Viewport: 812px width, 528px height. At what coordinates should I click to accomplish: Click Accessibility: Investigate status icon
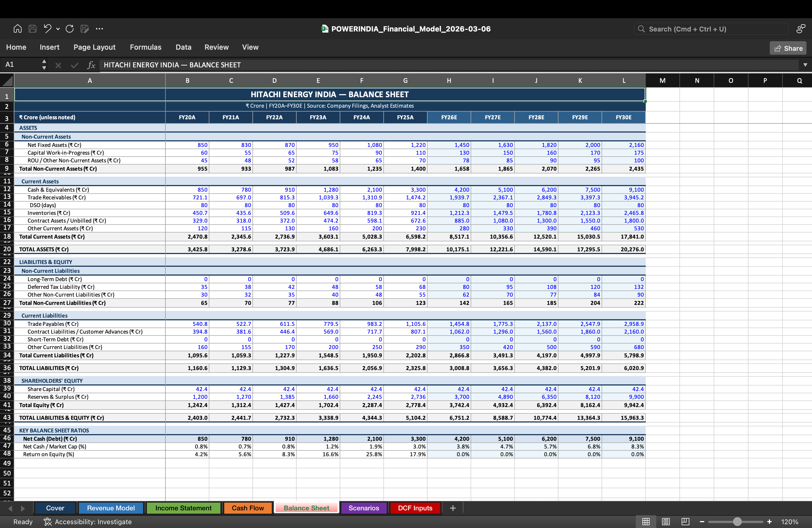[x=48, y=522]
